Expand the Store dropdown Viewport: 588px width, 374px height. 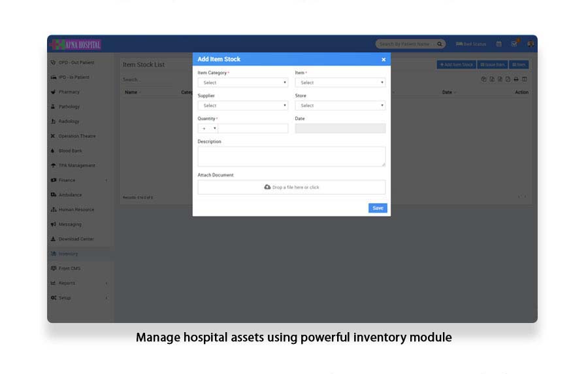(340, 105)
